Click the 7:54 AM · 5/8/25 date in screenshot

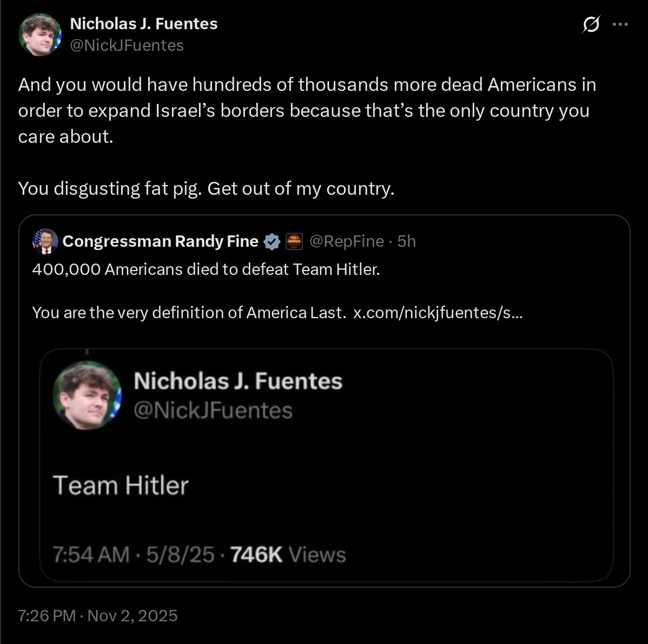click(134, 555)
